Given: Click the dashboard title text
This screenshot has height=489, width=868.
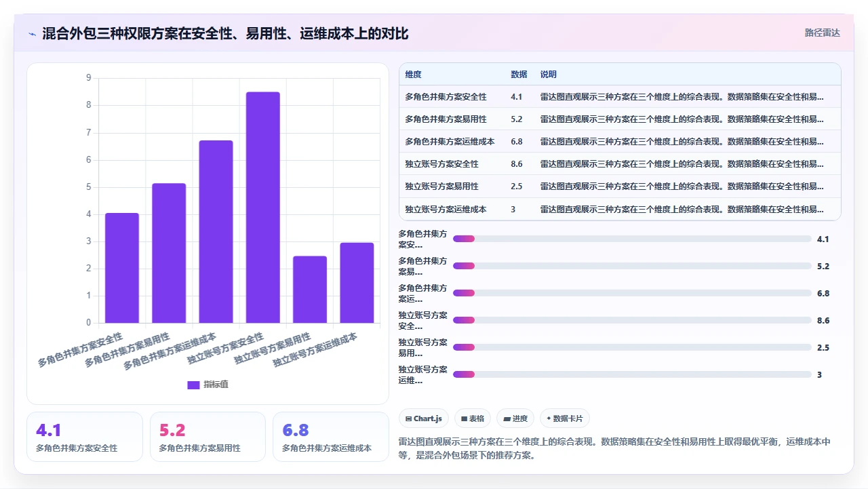Looking at the screenshot, I should point(225,34).
